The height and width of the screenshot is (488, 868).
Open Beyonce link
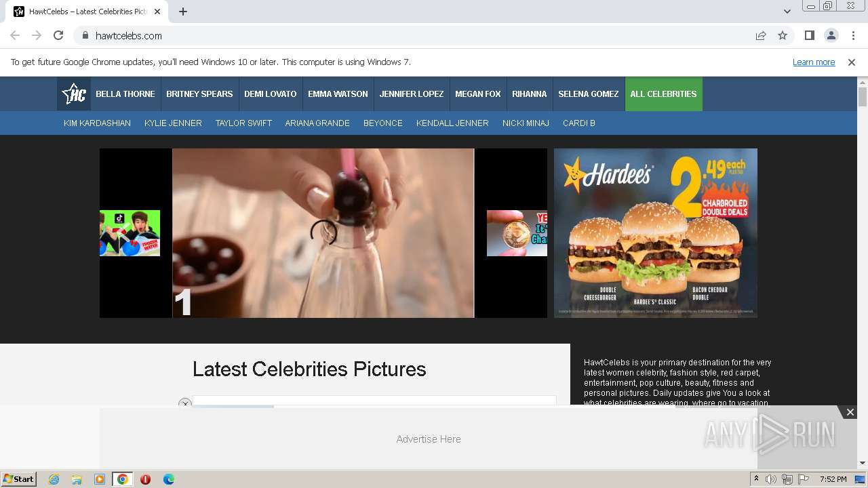pyautogui.click(x=383, y=123)
